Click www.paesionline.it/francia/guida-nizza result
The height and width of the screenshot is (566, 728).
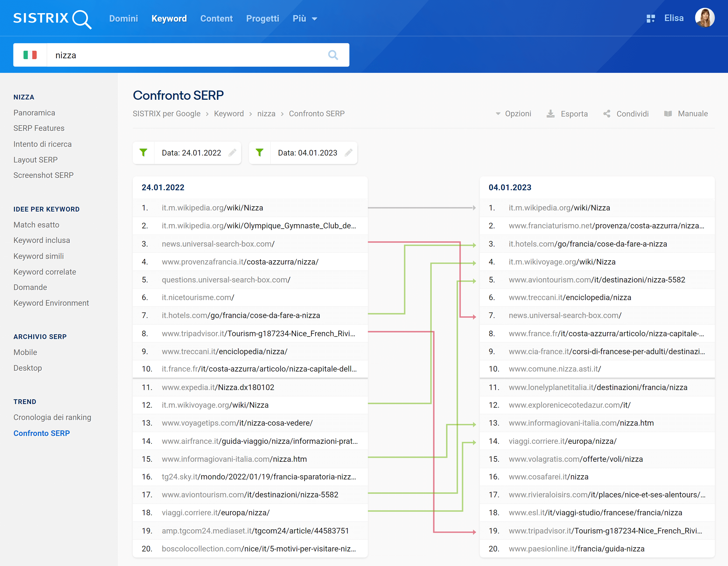(577, 549)
